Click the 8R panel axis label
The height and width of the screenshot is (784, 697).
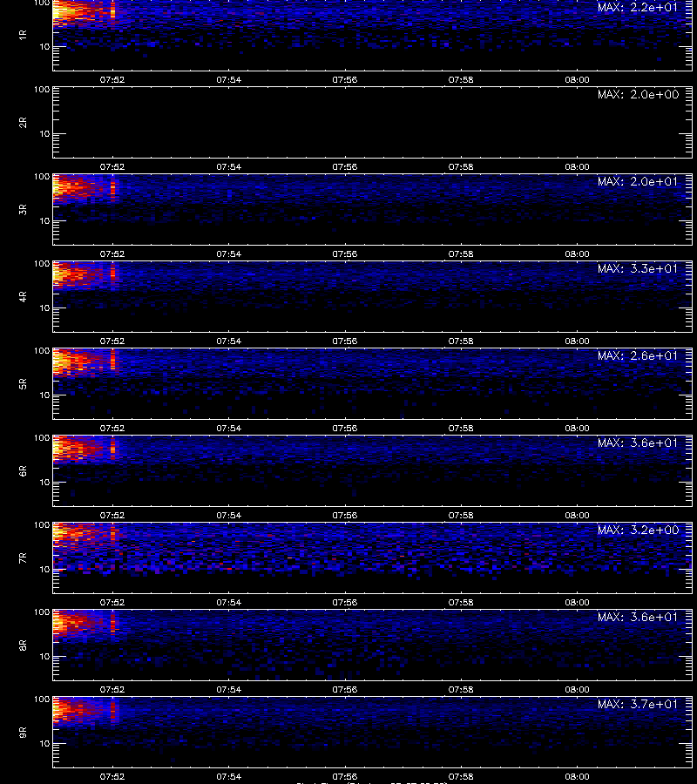23,645
